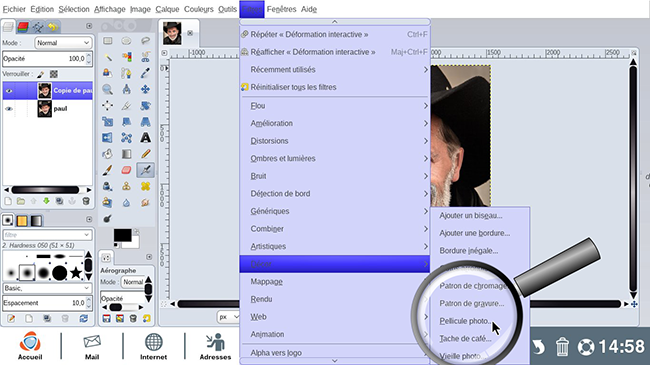The image size is (650, 365).
Task: Select the Eraser tool
Action: point(126,170)
